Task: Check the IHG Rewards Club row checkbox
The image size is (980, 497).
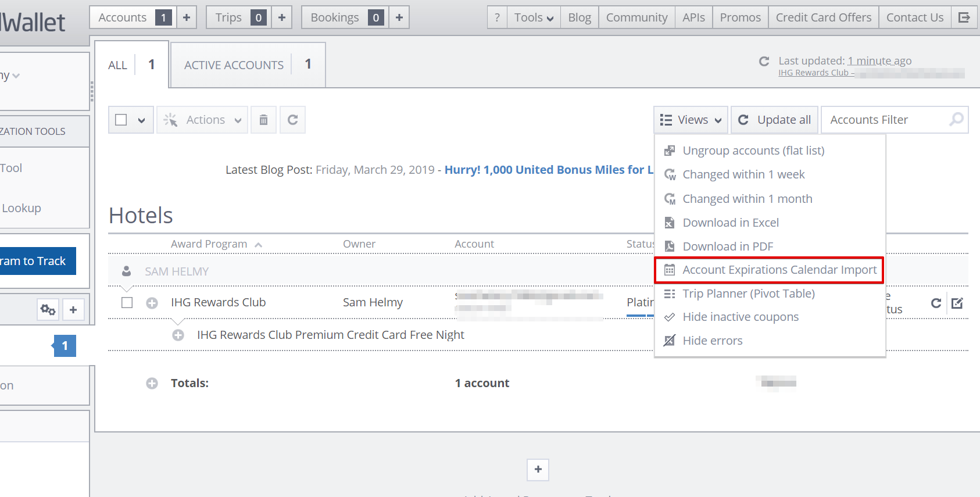Action: 127,303
